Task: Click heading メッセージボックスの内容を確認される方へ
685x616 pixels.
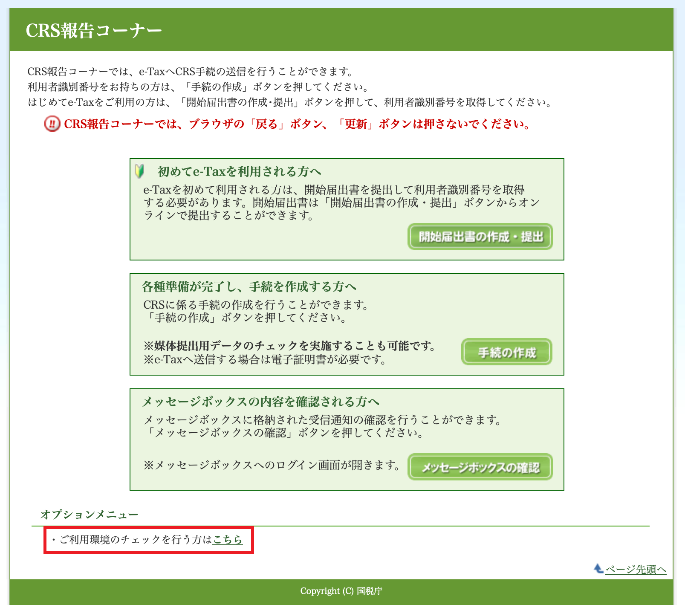Action: (260, 402)
